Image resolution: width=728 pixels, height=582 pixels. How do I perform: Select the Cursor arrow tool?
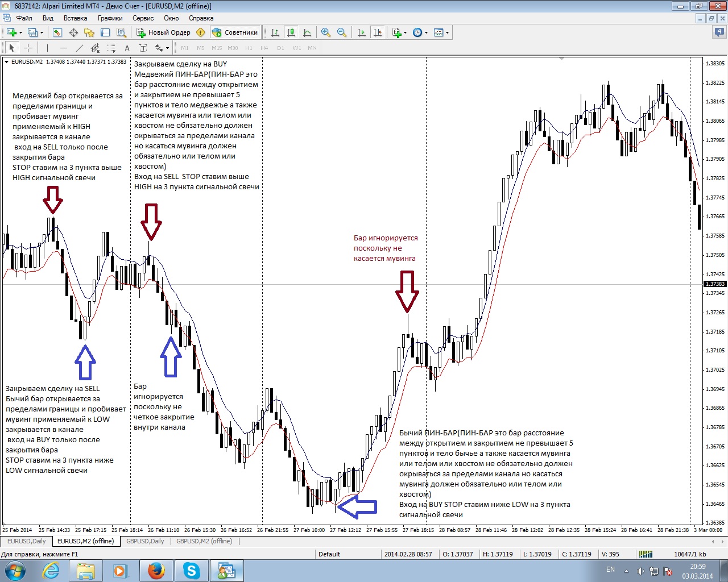[x=12, y=48]
